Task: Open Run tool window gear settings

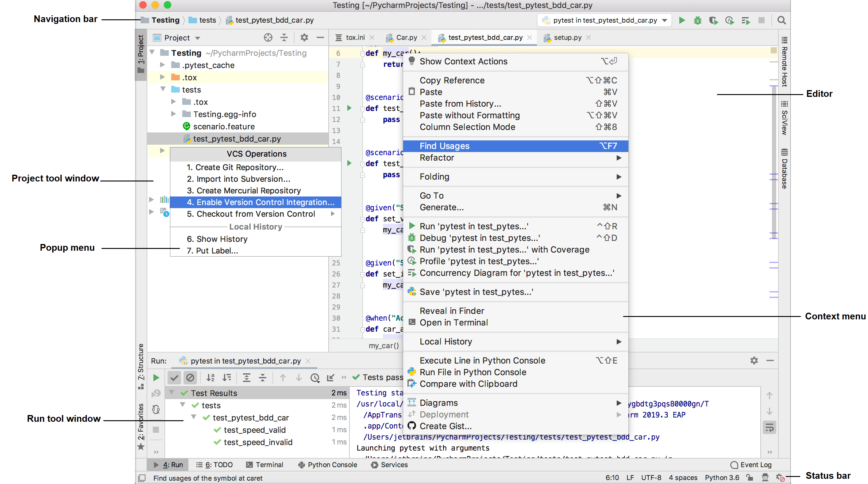Action: pyautogui.click(x=754, y=360)
